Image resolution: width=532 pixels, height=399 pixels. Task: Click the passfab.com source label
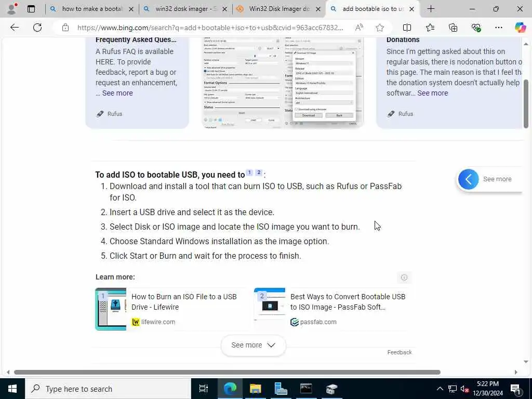318,322
